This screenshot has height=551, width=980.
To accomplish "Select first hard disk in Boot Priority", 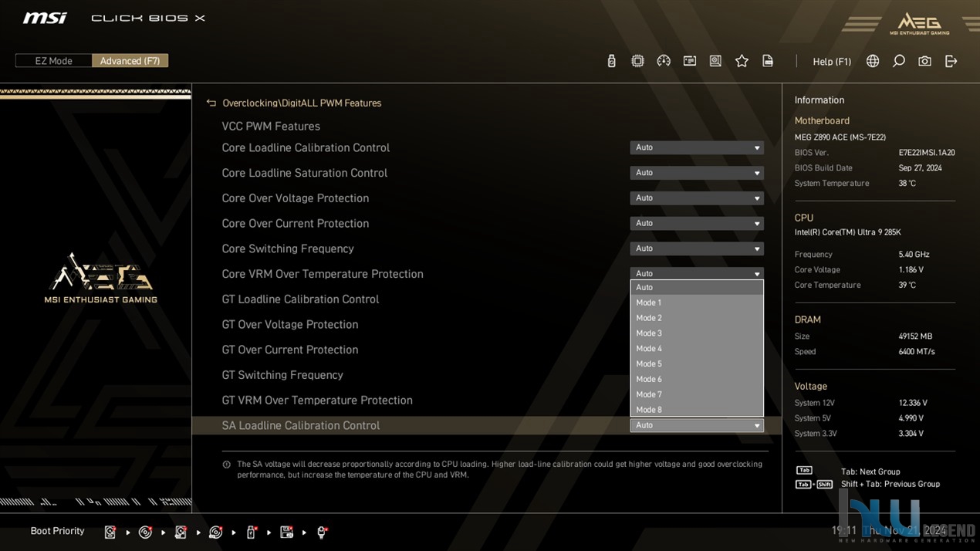I will coord(110,532).
